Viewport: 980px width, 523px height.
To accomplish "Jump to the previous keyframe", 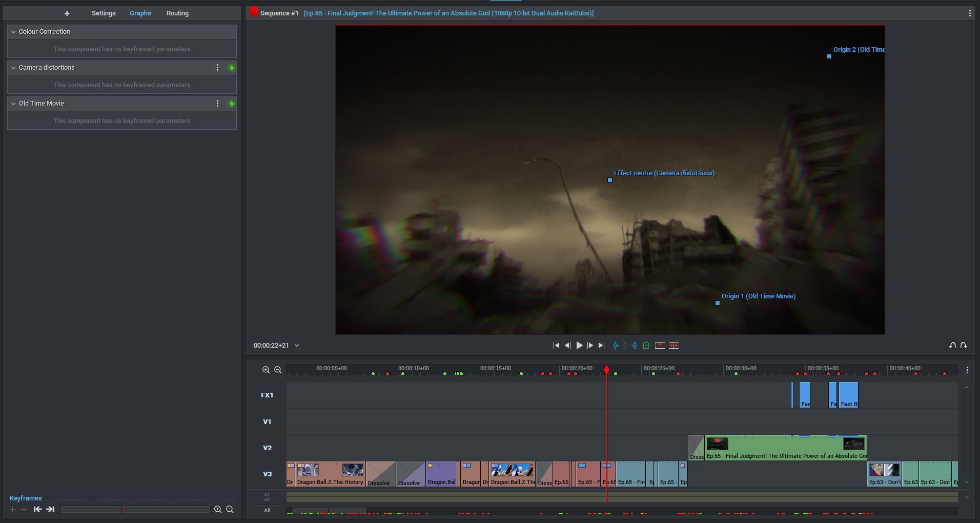I will pyautogui.click(x=37, y=509).
